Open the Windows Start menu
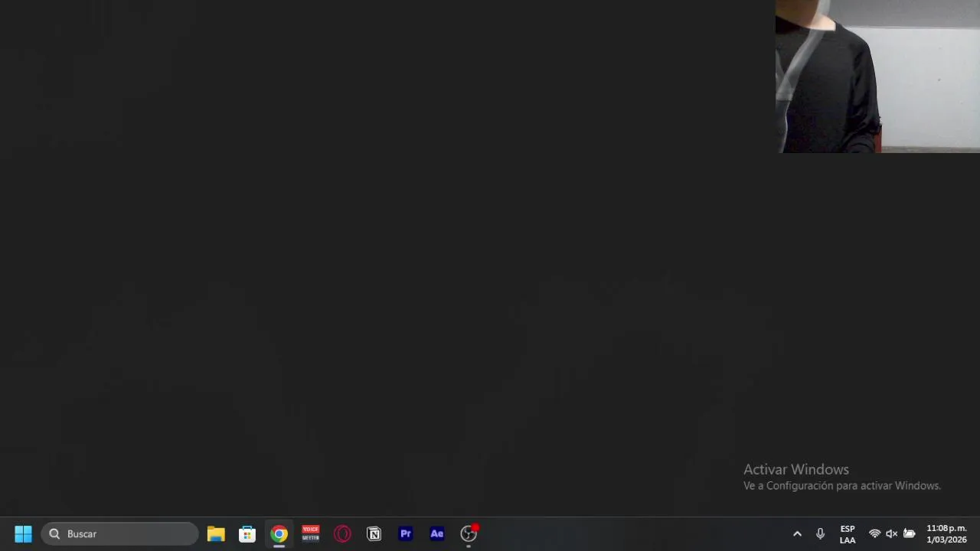Image resolution: width=980 pixels, height=551 pixels. point(23,533)
